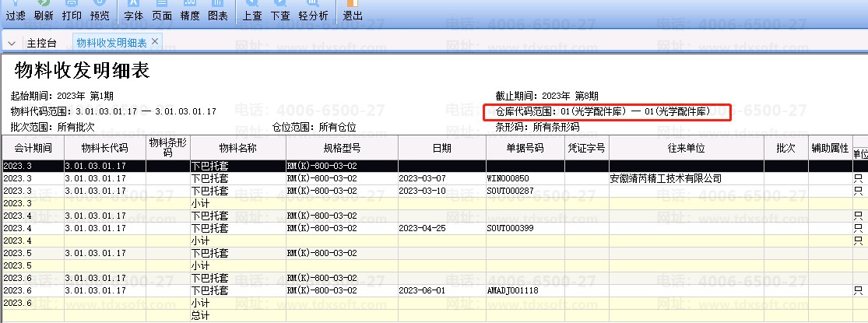Click the 打印 (Print) toolbar icon
This screenshot has width=868, height=323.
(x=72, y=11)
